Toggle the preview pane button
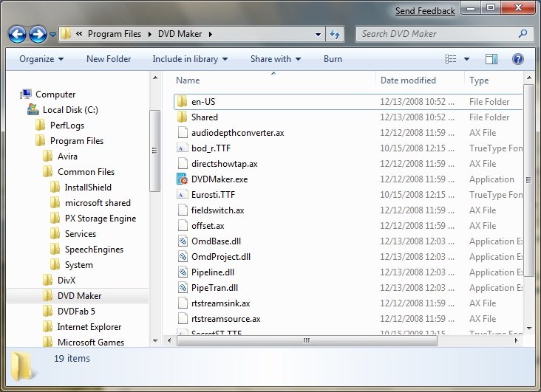The image size is (541, 392). click(x=491, y=59)
